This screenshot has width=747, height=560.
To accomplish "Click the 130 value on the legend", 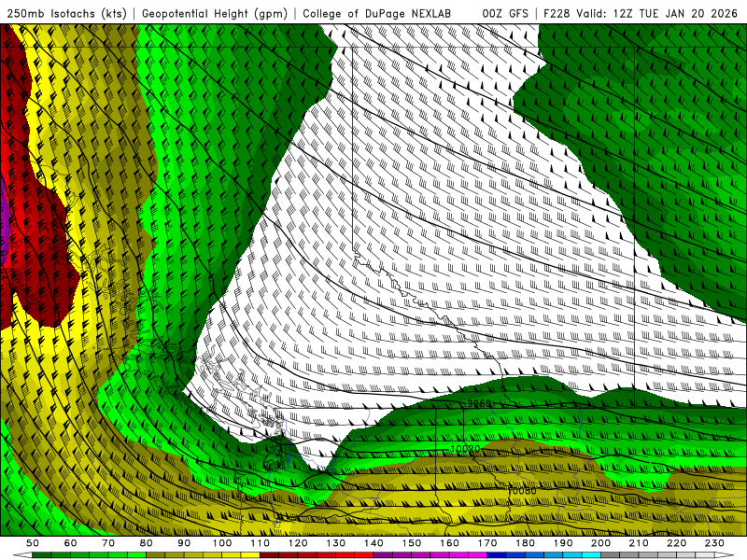I will click(335, 543).
